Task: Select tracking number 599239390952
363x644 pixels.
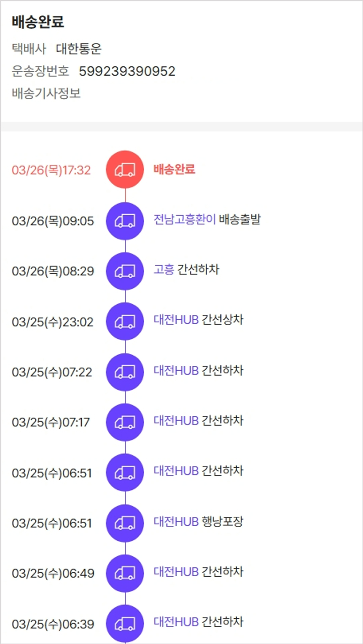Action: pyautogui.click(x=127, y=72)
